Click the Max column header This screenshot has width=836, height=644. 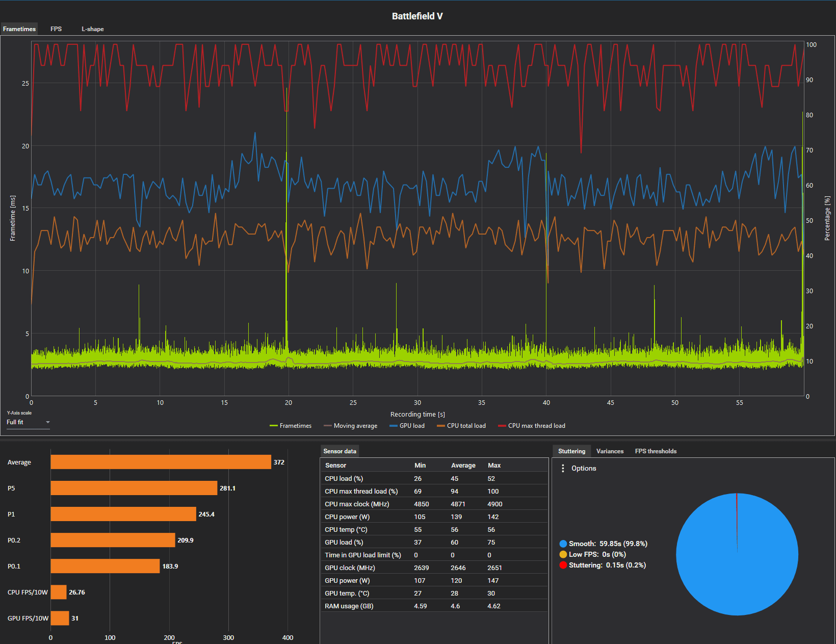(x=494, y=466)
